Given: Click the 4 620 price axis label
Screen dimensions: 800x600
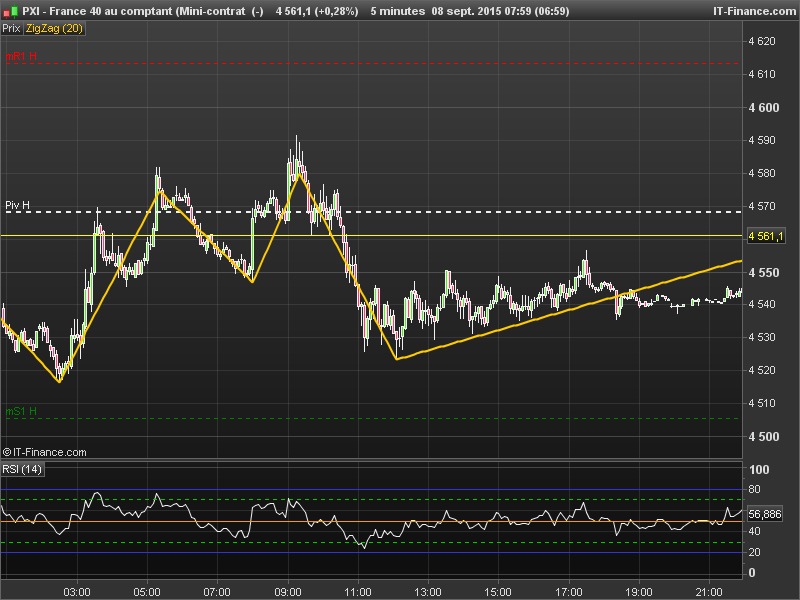Looking at the screenshot, I should tap(762, 41).
